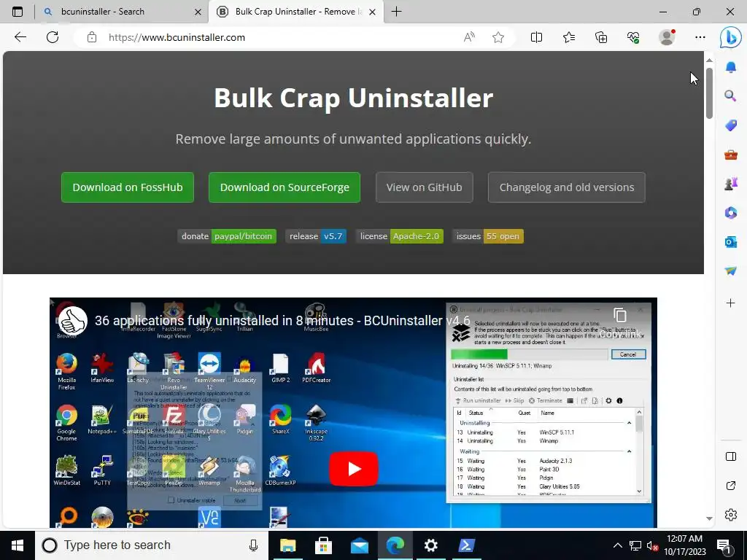
Task: Toggle the sidebar visibility panel icon
Action: click(731, 456)
